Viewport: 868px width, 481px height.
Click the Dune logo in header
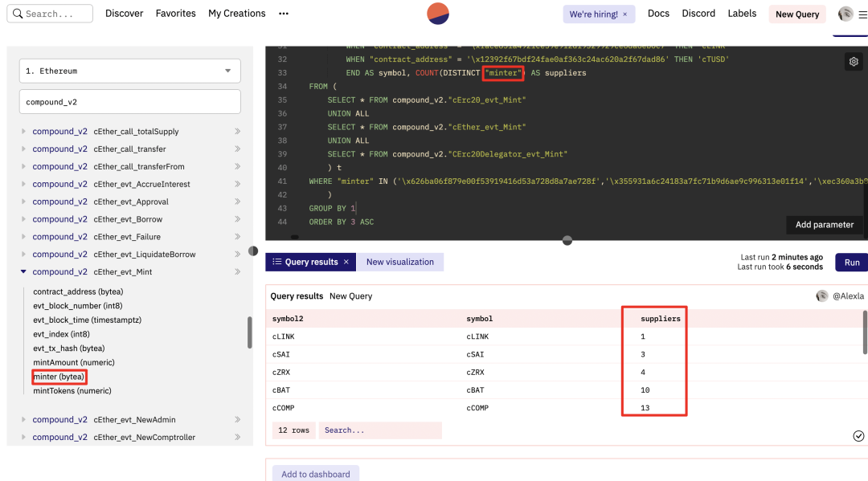coord(438,14)
